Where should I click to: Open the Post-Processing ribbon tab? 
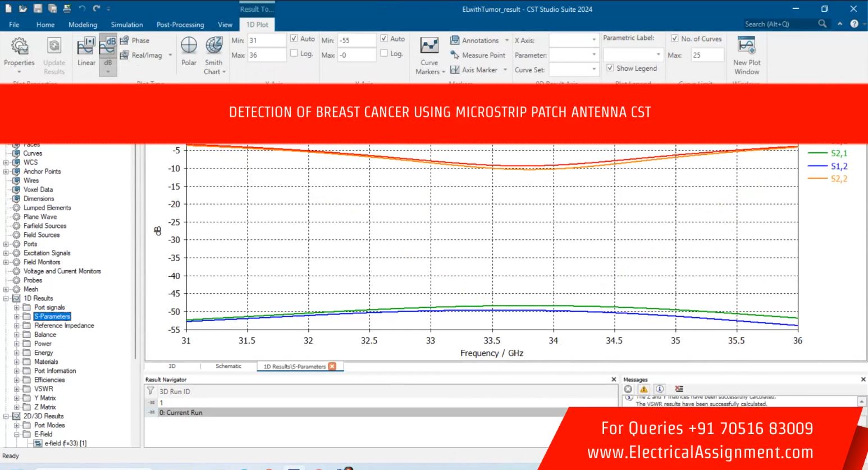coord(180,25)
